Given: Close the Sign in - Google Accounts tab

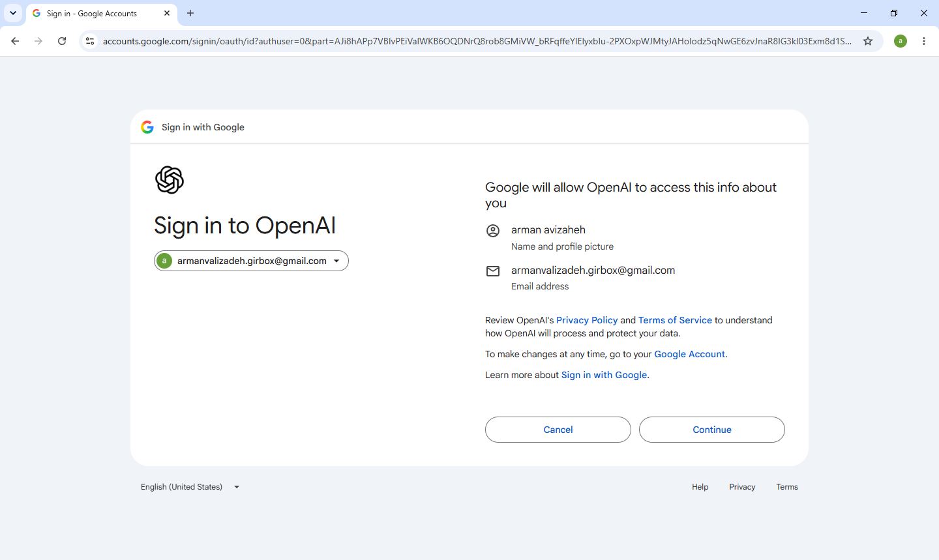Looking at the screenshot, I should click(x=167, y=13).
